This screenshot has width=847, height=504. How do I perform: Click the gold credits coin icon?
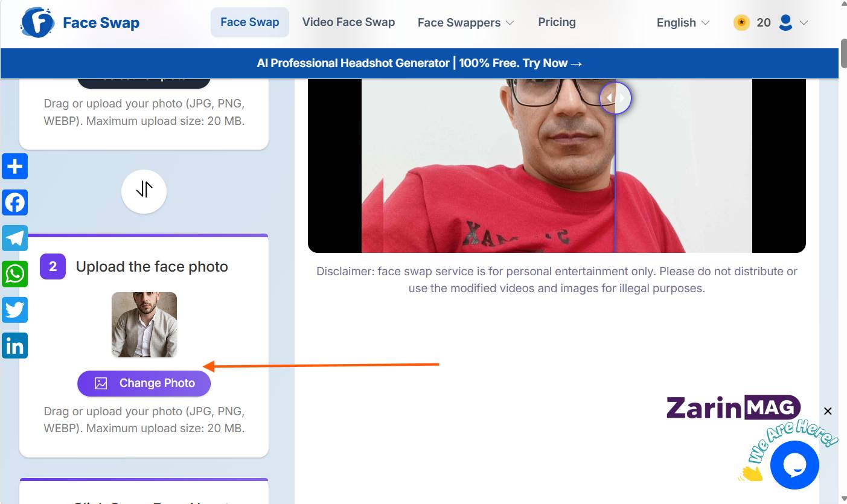point(741,23)
